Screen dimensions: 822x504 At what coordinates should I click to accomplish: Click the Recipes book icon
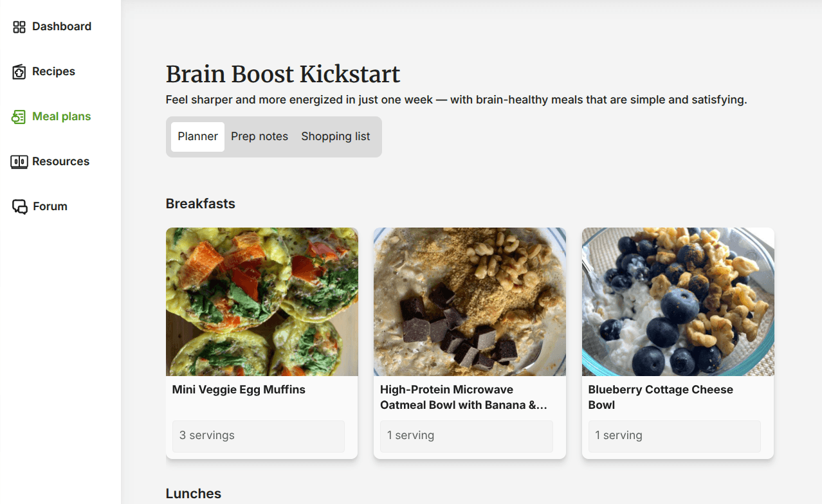coord(18,71)
